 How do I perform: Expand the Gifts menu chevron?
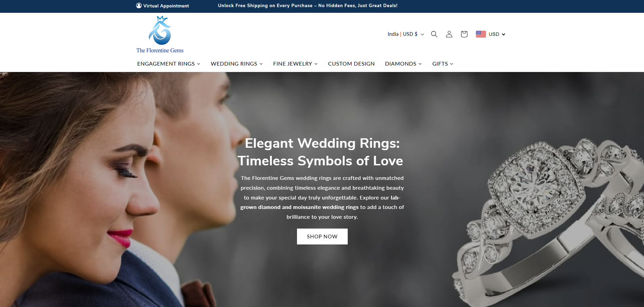[x=452, y=64]
